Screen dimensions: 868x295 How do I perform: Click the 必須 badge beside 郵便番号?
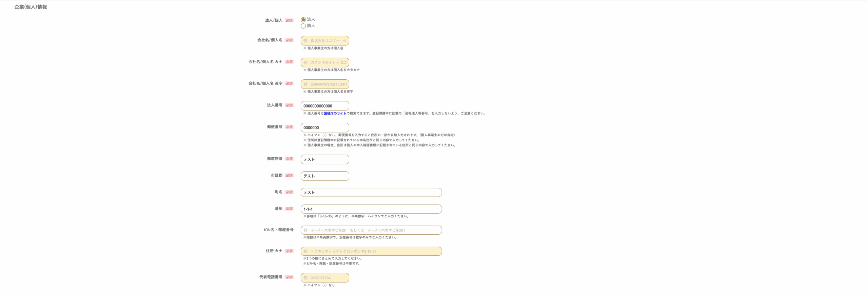[289, 127]
